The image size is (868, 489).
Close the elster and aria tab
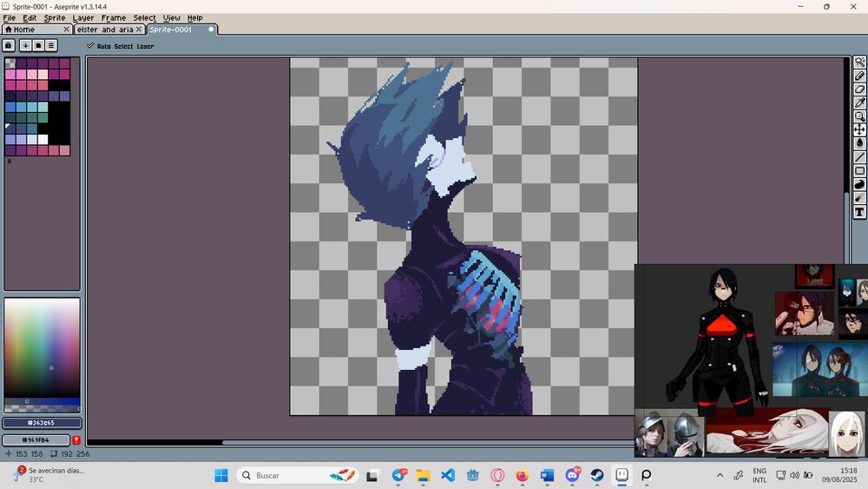pyautogui.click(x=139, y=30)
